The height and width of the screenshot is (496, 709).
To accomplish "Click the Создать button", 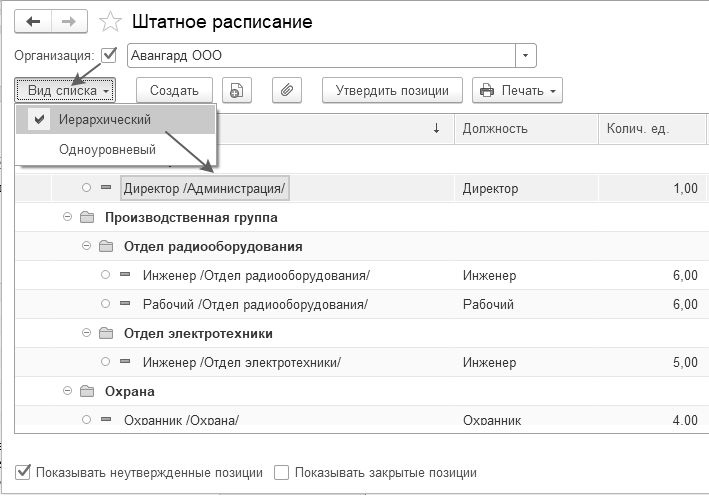I will click(174, 90).
